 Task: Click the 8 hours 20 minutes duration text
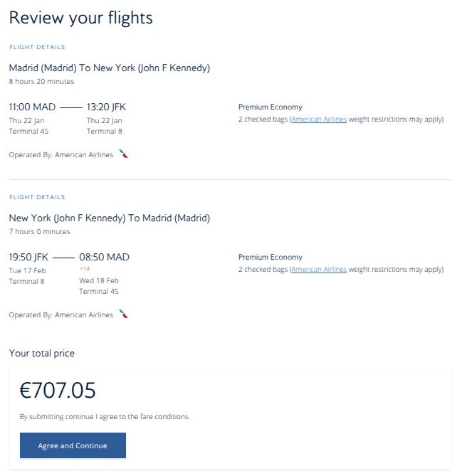pos(41,82)
